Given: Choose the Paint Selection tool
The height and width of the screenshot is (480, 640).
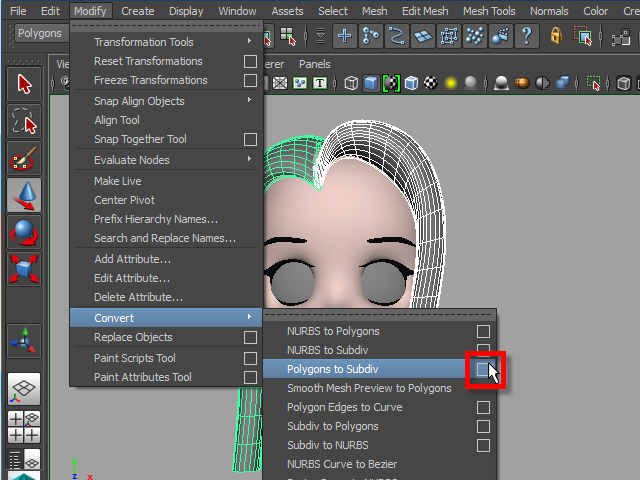Looking at the screenshot, I should pyautogui.click(x=24, y=158).
